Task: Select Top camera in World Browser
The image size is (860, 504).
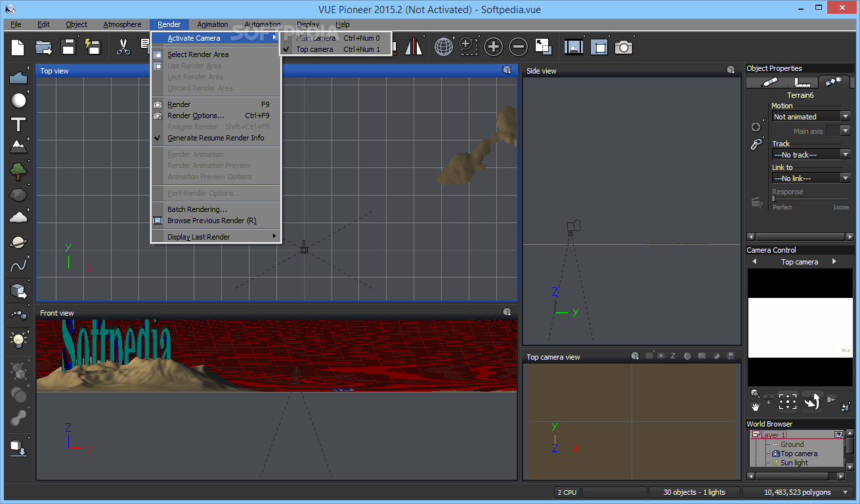Action: (799, 453)
